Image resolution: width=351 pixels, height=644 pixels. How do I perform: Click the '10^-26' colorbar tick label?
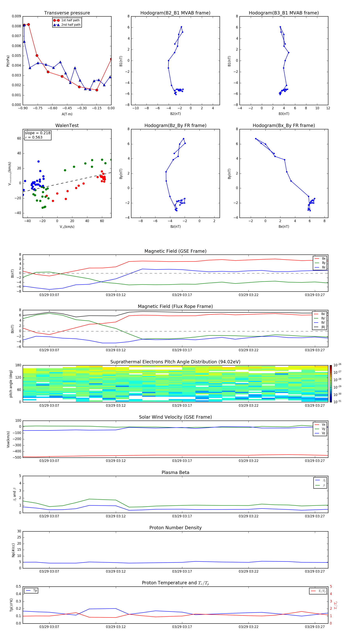(x=337, y=365)
